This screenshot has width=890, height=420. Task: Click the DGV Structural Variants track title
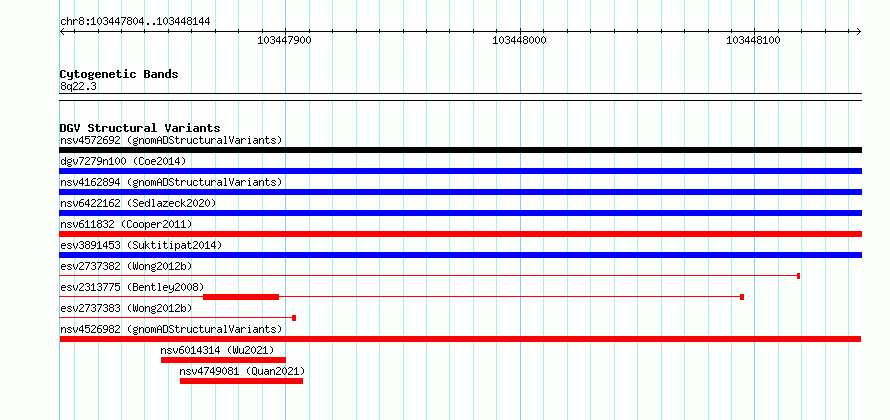(x=140, y=128)
